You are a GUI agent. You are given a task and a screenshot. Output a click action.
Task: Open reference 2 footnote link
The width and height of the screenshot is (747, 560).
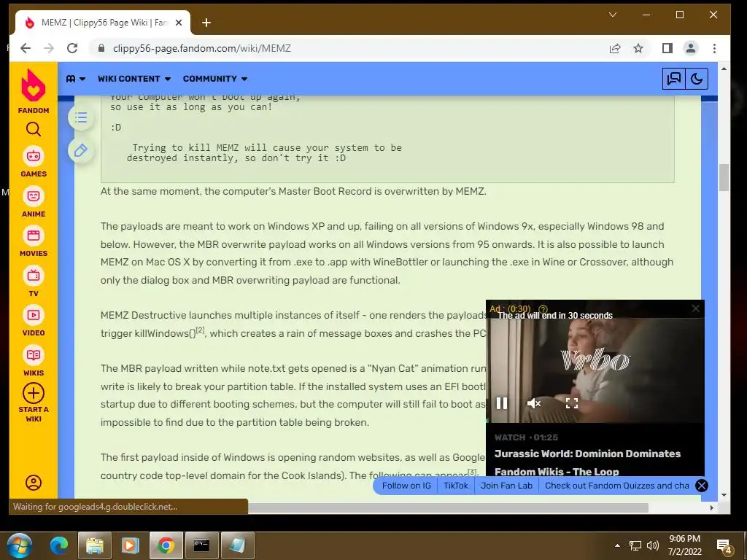pyautogui.click(x=200, y=330)
